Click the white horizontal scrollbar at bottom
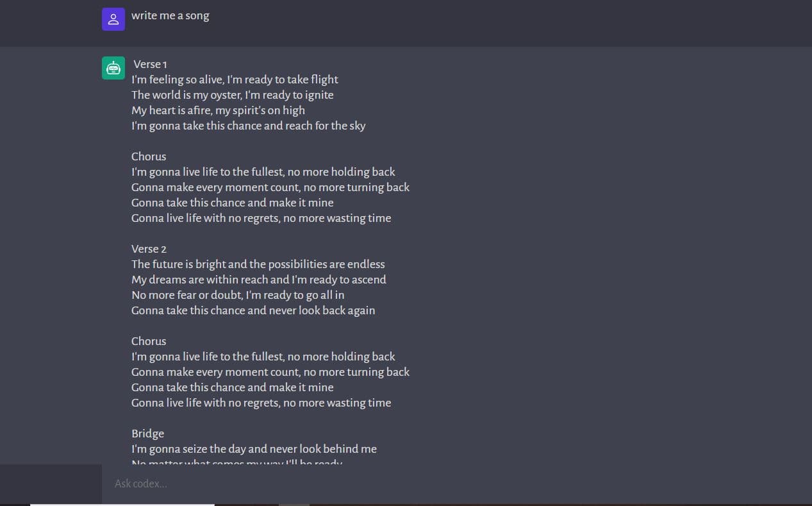Image resolution: width=812 pixels, height=506 pixels. [x=122, y=505]
